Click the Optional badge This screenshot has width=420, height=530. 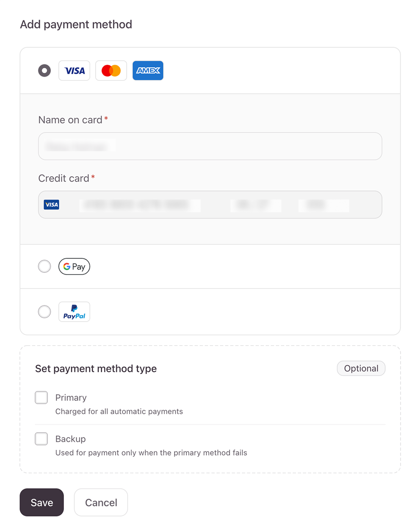(x=361, y=369)
